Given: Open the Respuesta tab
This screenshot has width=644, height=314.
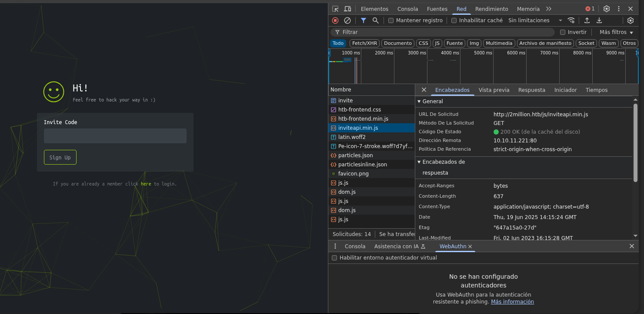Looking at the screenshot, I should click(x=531, y=90).
